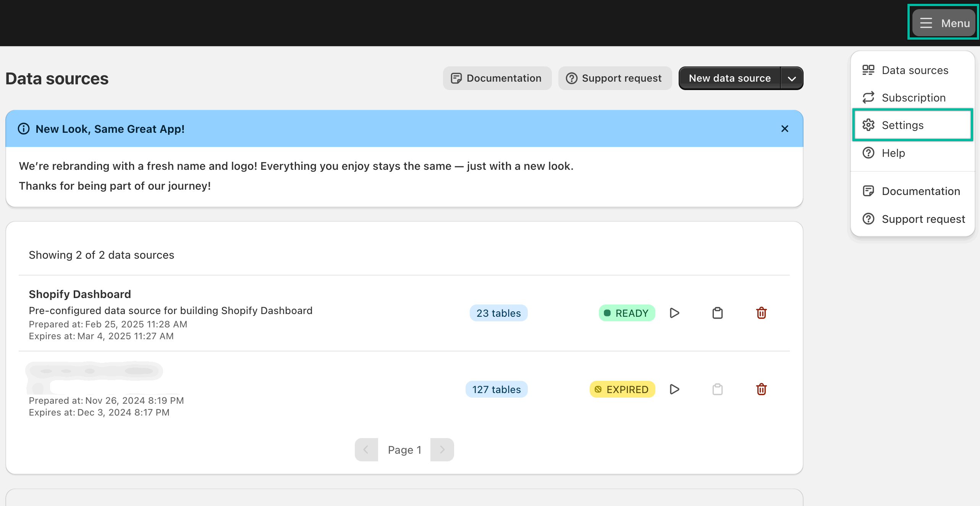This screenshot has height=506, width=980.
Task: Click the Data sources grid icon
Action: [868, 70]
